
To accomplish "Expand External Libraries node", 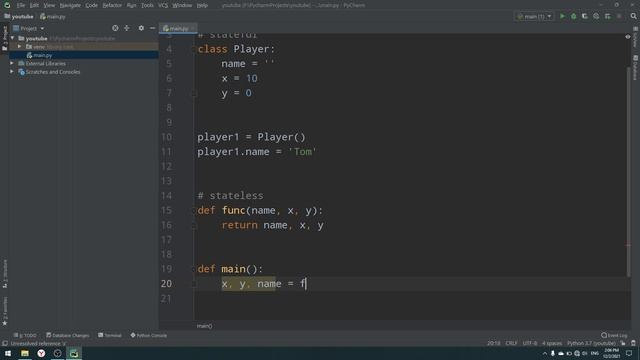I will 12,63.
